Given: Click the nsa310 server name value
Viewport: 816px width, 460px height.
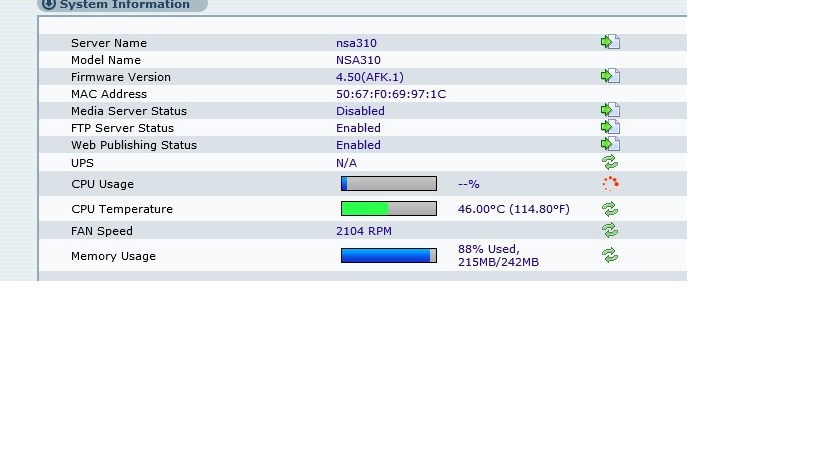Looking at the screenshot, I should tap(356, 43).
